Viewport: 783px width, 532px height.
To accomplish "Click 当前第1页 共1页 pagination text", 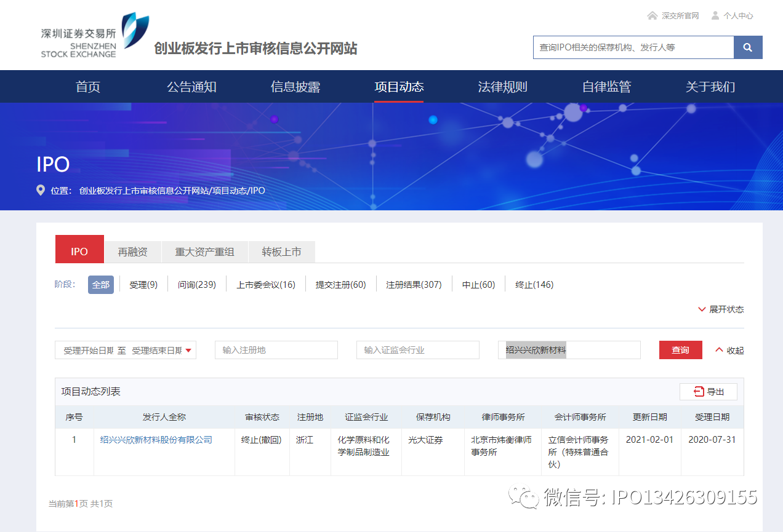I will tap(81, 504).
